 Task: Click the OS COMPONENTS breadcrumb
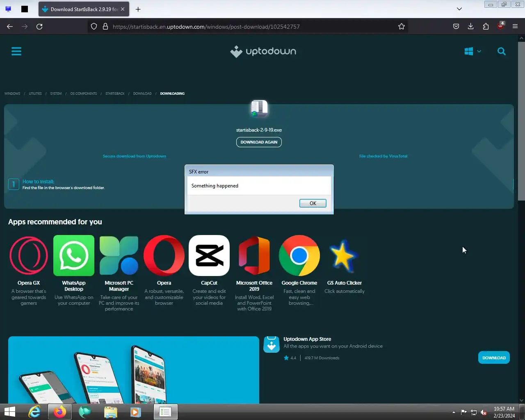click(x=84, y=94)
